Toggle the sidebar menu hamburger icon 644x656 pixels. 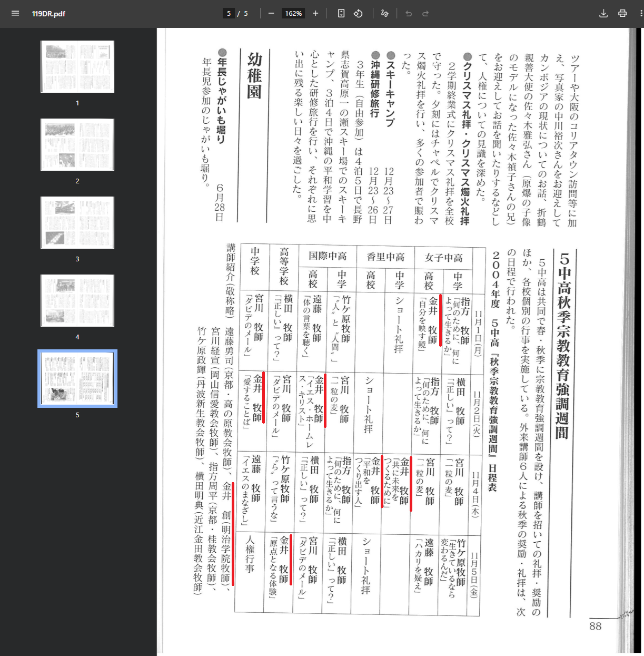pos(15,13)
